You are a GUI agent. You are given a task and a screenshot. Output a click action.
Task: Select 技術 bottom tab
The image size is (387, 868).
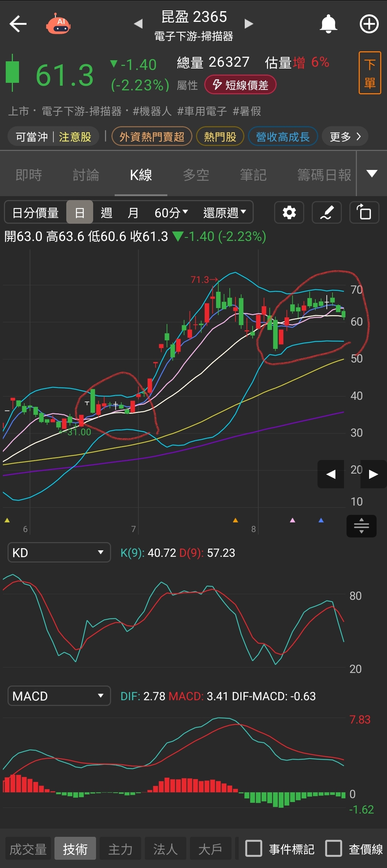[x=75, y=849]
